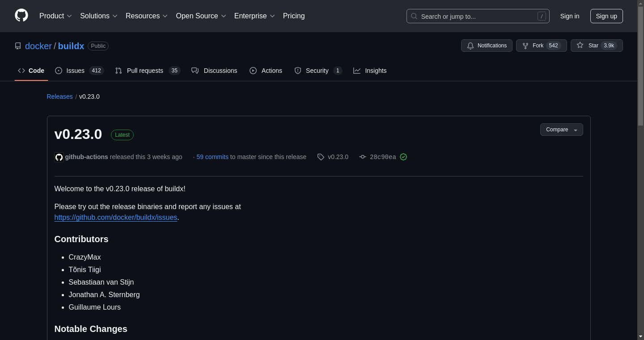The width and height of the screenshot is (644, 340).
Task: Expand the Resources menu
Action: coord(147,16)
